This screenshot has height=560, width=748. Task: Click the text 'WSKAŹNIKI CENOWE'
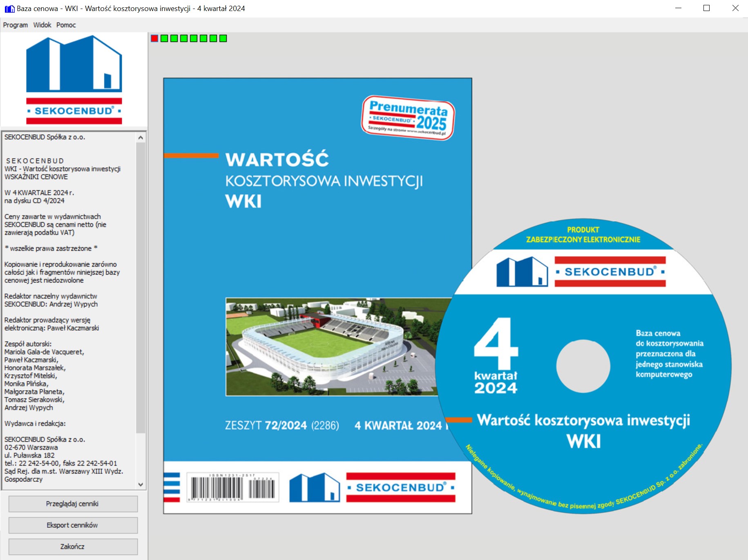coord(36,177)
